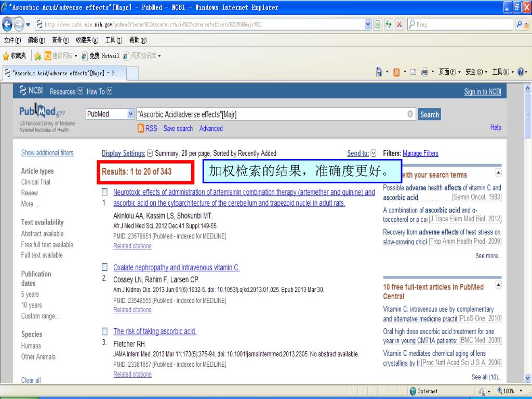This screenshot has width=532, height=399.
Task: Click the Read Mail icon in command bar
Action: click(413, 72)
